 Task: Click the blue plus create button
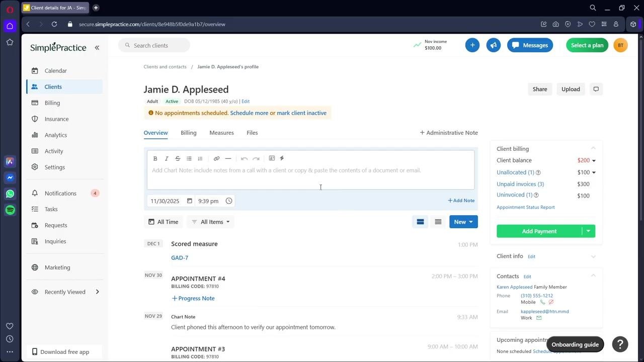472,45
